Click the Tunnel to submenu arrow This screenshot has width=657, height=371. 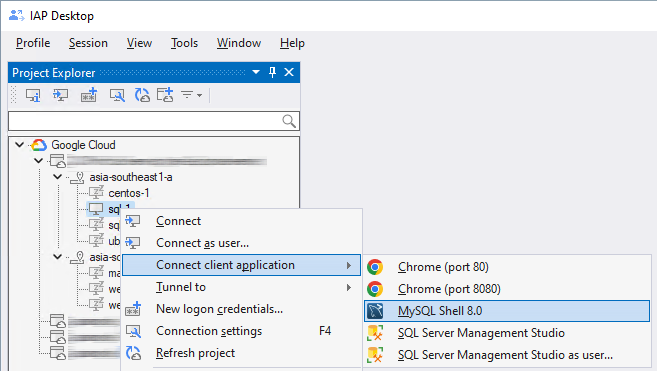[349, 287]
